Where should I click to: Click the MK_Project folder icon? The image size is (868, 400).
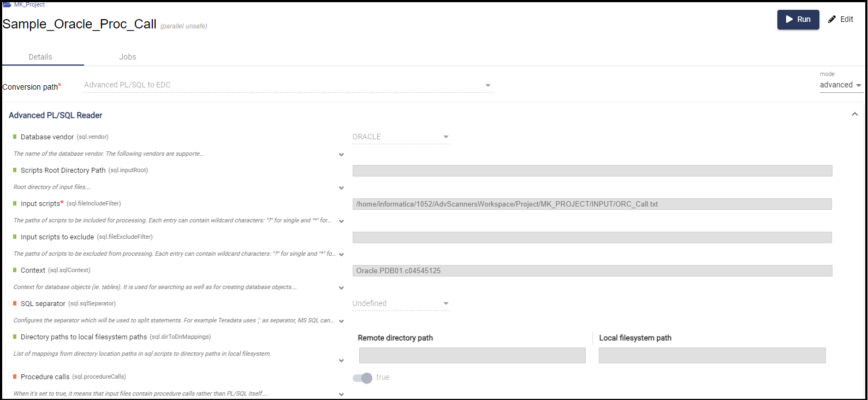click(7, 4)
